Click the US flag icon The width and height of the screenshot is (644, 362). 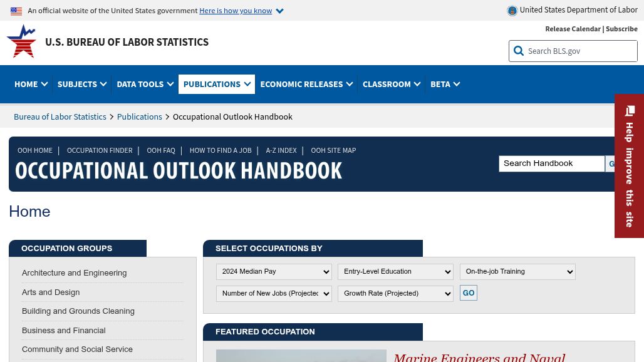point(16,11)
